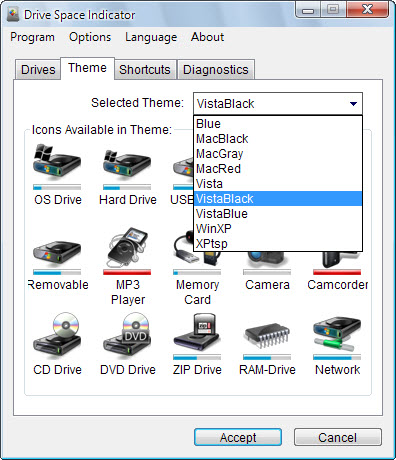
Task: Click the ZIP Drive icon
Action: click(197, 332)
